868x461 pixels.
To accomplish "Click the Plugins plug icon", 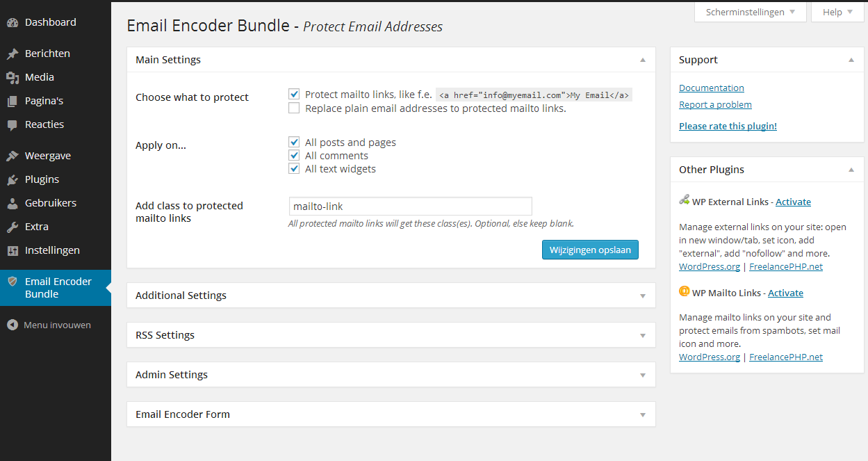I will pyautogui.click(x=13, y=179).
